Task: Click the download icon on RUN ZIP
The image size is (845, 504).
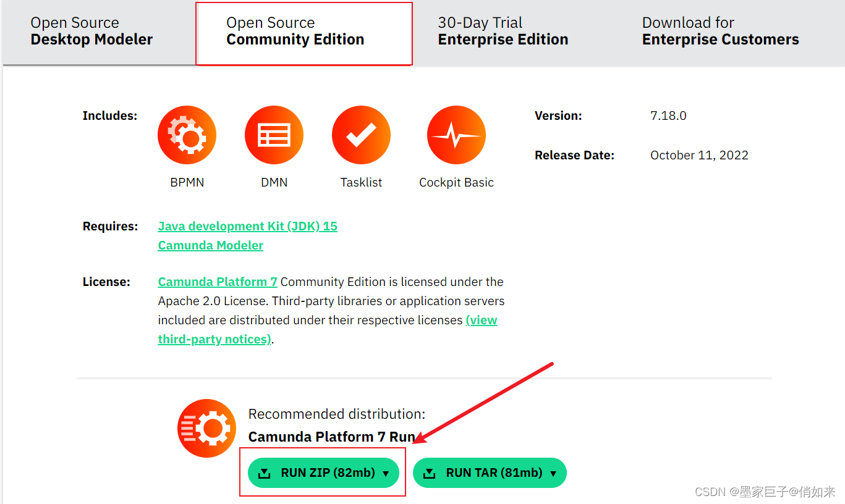Action: click(x=265, y=473)
